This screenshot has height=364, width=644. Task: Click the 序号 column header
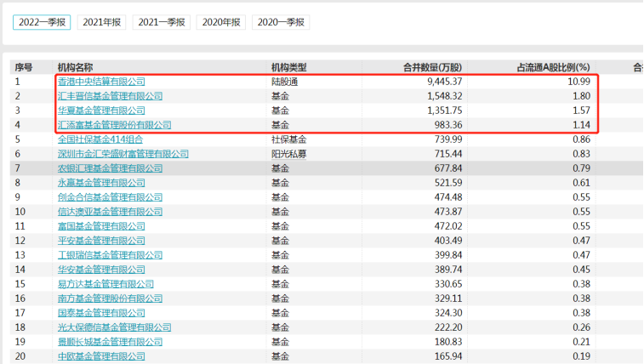24,67
